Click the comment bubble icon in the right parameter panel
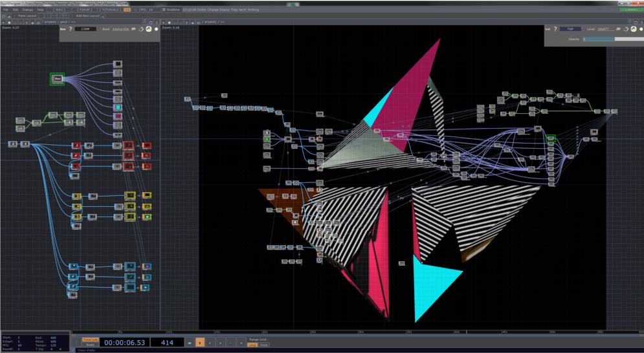644x353 pixels. pyautogui.click(x=619, y=29)
